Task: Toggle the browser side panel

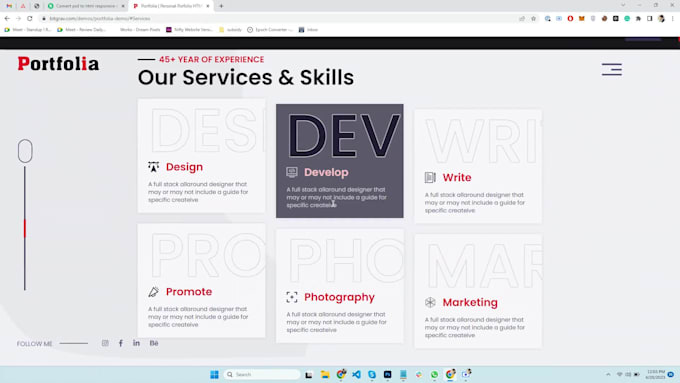Action: point(650,19)
